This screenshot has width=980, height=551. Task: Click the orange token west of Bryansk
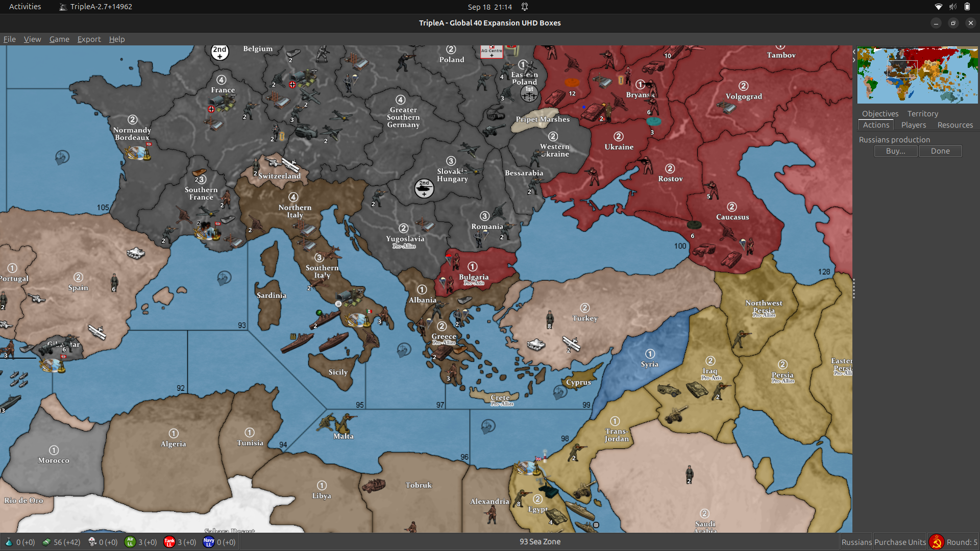click(572, 82)
